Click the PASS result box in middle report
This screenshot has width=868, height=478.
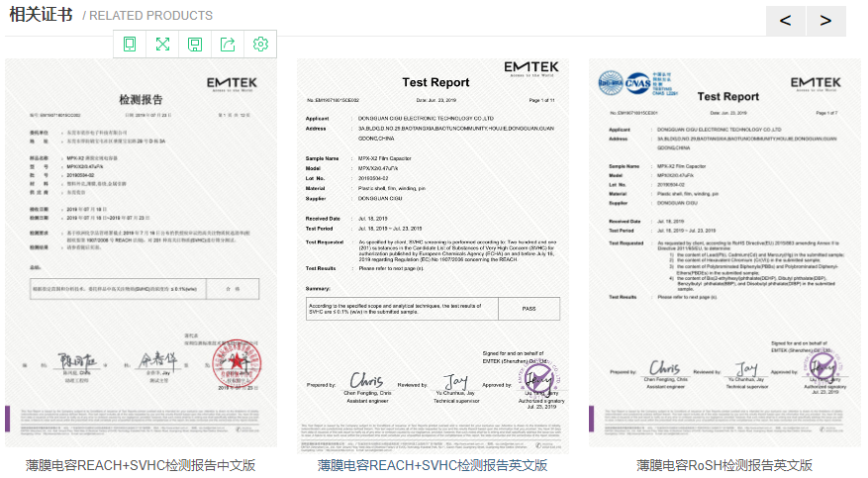pyautogui.click(x=529, y=309)
